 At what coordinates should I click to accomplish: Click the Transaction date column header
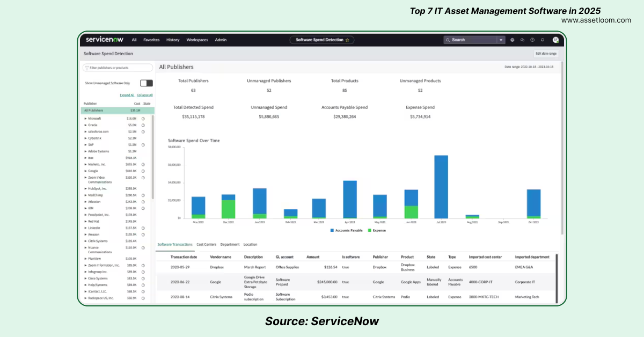pyautogui.click(x=184, y=257)
